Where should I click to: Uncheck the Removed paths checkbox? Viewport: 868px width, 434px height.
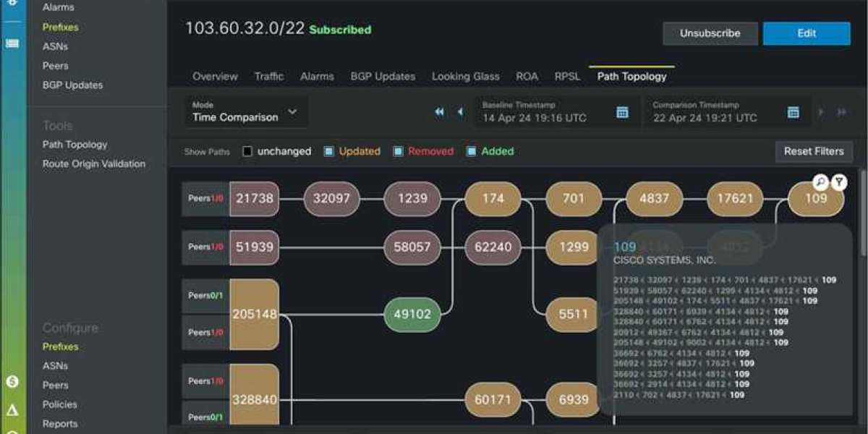click(x=398, y=152)
